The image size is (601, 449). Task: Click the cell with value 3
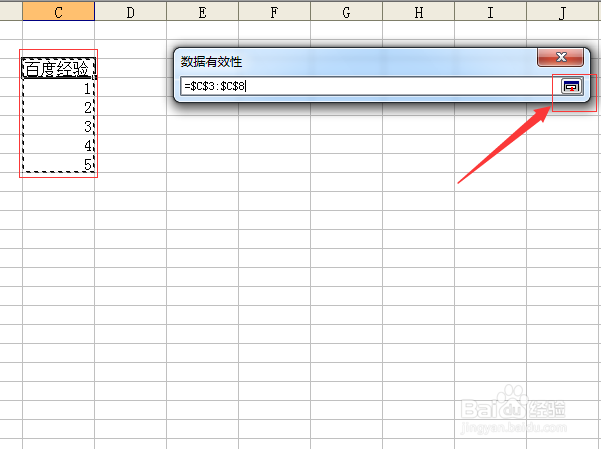58,125
